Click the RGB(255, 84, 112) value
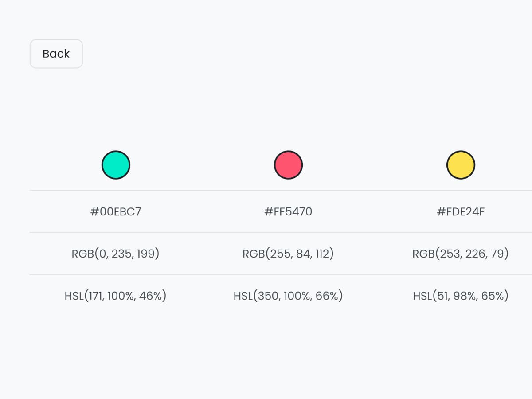Screen dimensions: 532x399 [x=288, y=254]
